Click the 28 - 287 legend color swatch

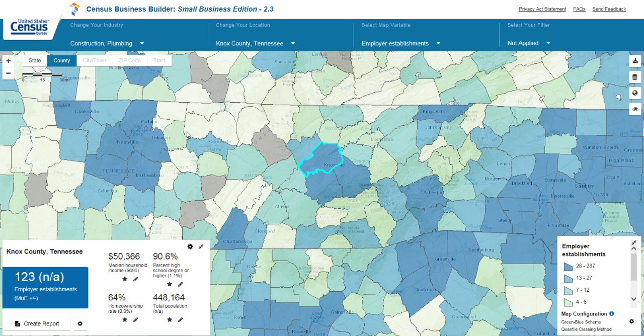(568, 267)
